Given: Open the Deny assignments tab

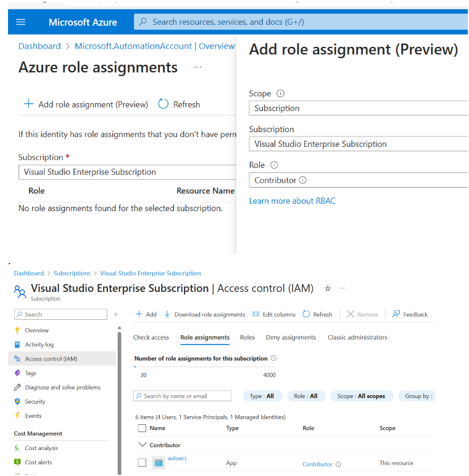Looking at the screenshot, I should pos(291,337).
